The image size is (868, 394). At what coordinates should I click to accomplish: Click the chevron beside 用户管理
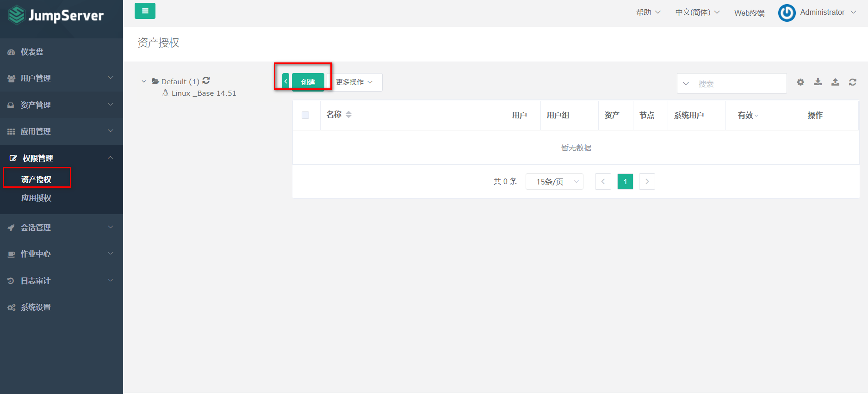pyautogui.click(x=111, y=78)
